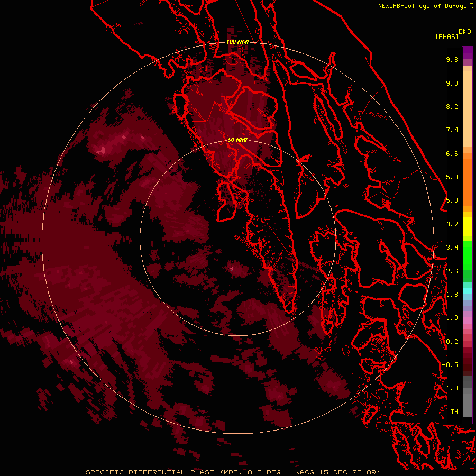Select the 7.4 value on the color scale
This screenshot has height=476, width=476.
(x=452, y=130)
